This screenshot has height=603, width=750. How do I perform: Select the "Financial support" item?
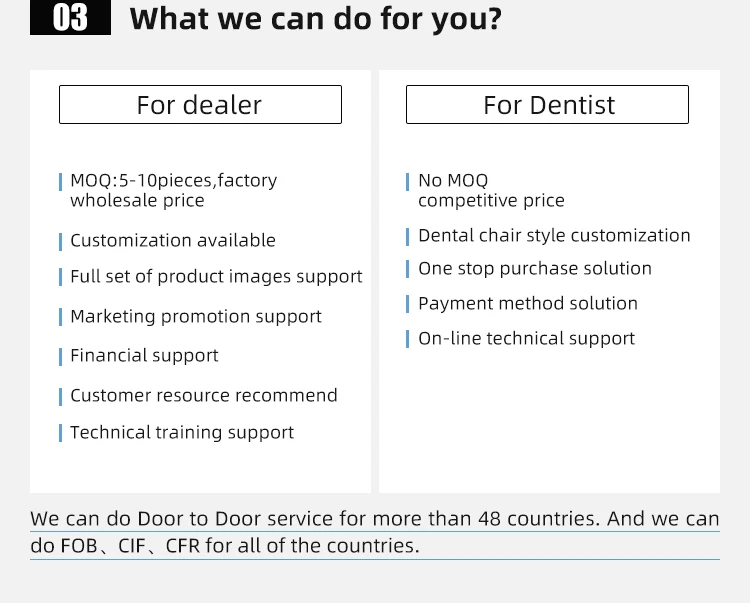(x=144, y=355)
